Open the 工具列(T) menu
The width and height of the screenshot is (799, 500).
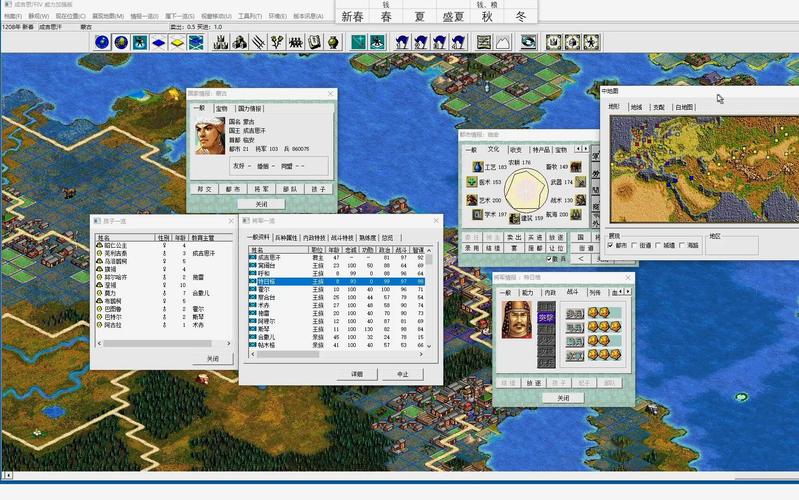pos(250,16)
